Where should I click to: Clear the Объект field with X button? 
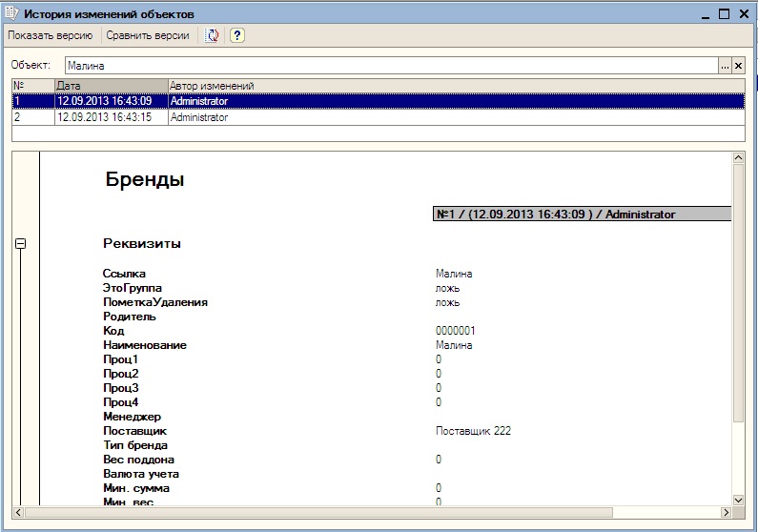point(738,66)
